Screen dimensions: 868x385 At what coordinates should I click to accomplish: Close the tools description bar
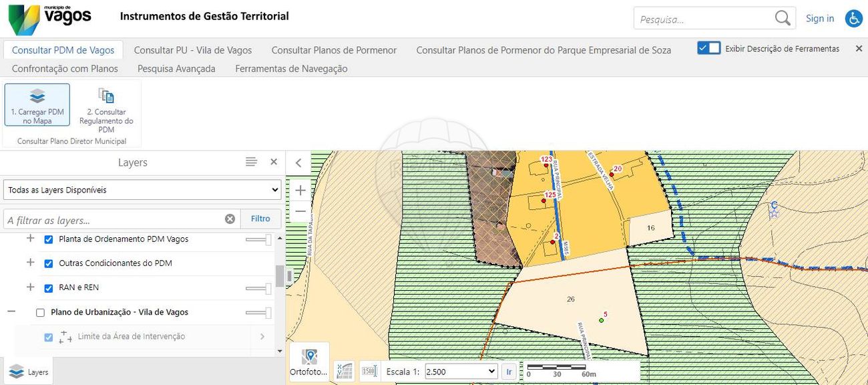pos(859,49)
